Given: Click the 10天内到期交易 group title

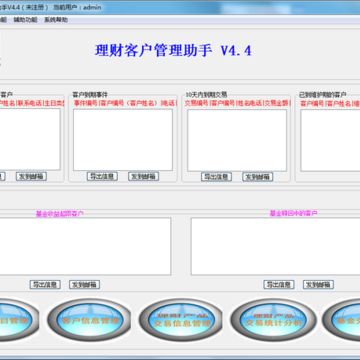Looking at the screenshot, I should [x=206, y=95].
